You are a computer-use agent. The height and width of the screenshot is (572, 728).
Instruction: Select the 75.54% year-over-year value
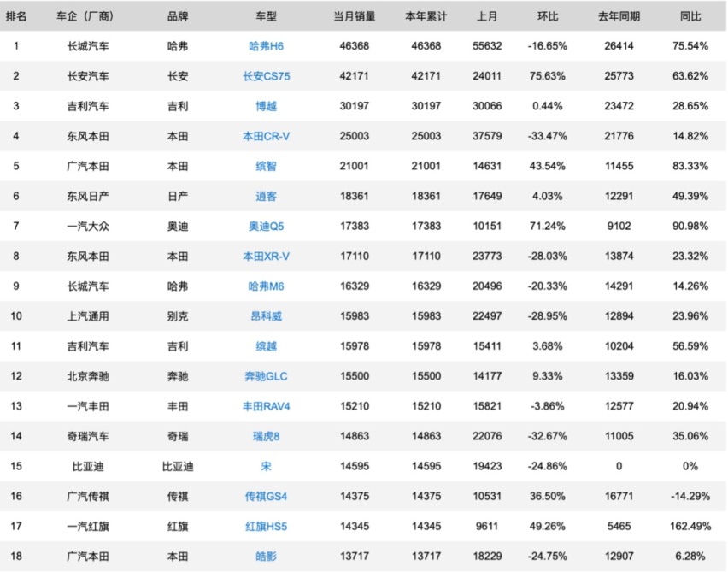[x=690, y=46]
